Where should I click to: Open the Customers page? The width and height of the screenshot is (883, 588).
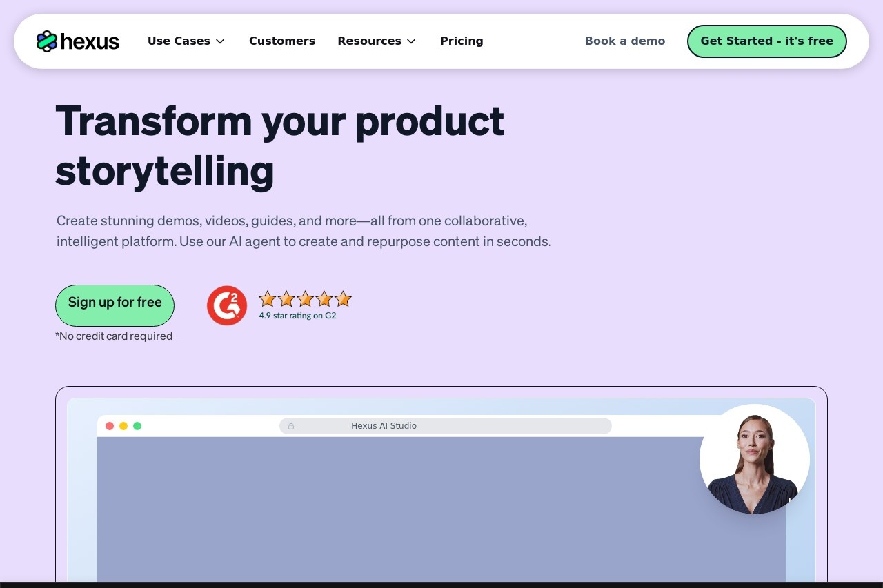[x=282, y=41]
